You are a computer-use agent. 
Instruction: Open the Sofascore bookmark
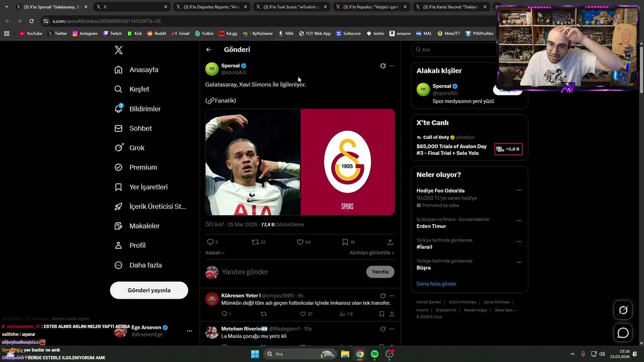(x=348, y=33)
